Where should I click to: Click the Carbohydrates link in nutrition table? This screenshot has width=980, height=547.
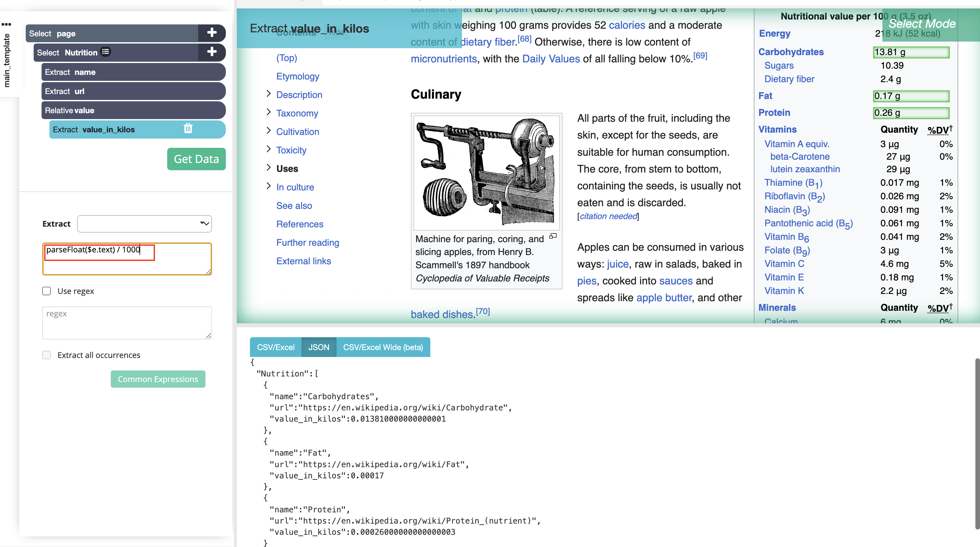point(790,52)
